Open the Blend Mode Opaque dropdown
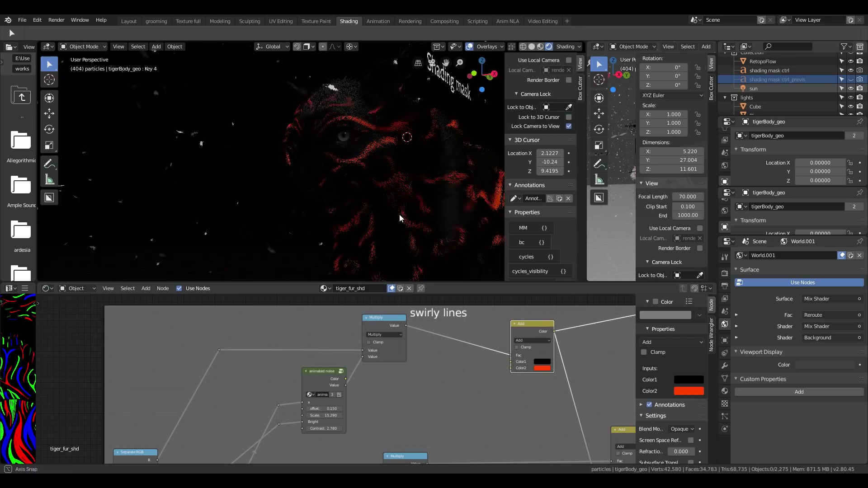This screenshot has width=868, height=488. click(x=682, y=429)
